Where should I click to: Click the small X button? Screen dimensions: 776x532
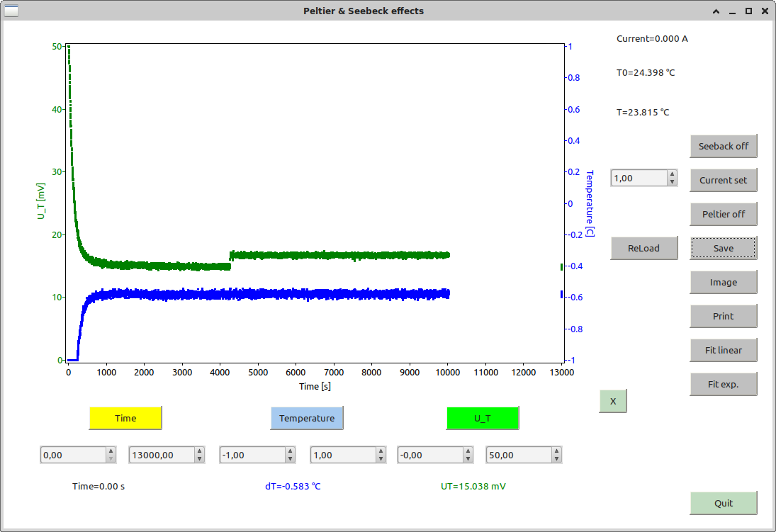coord(613,402)
